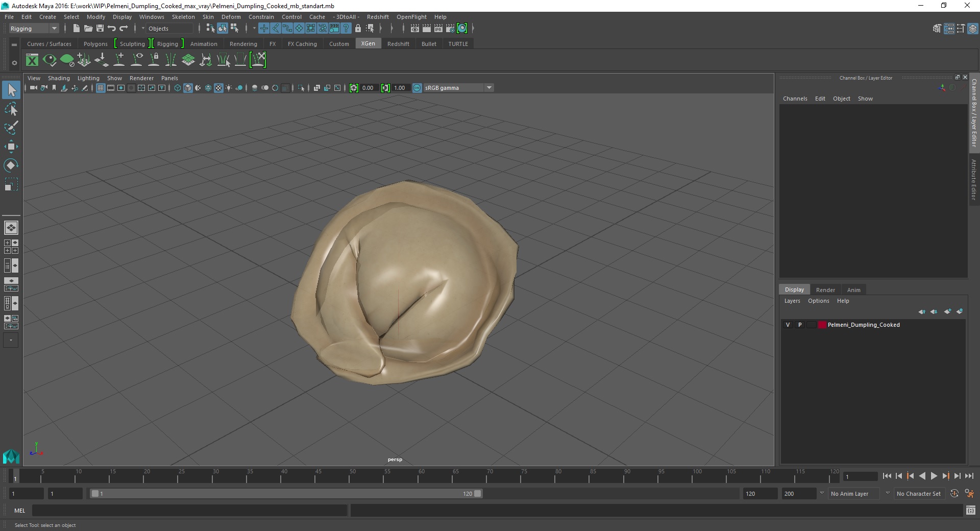
Task: Open the Channels menu in Channel Box
Action: click(795, 99)
